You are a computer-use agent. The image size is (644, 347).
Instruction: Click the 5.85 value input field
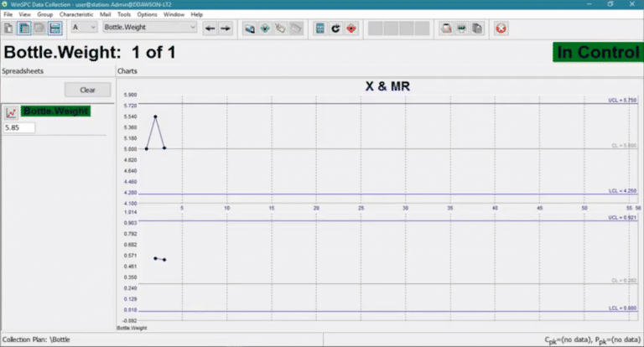(19, 127)
